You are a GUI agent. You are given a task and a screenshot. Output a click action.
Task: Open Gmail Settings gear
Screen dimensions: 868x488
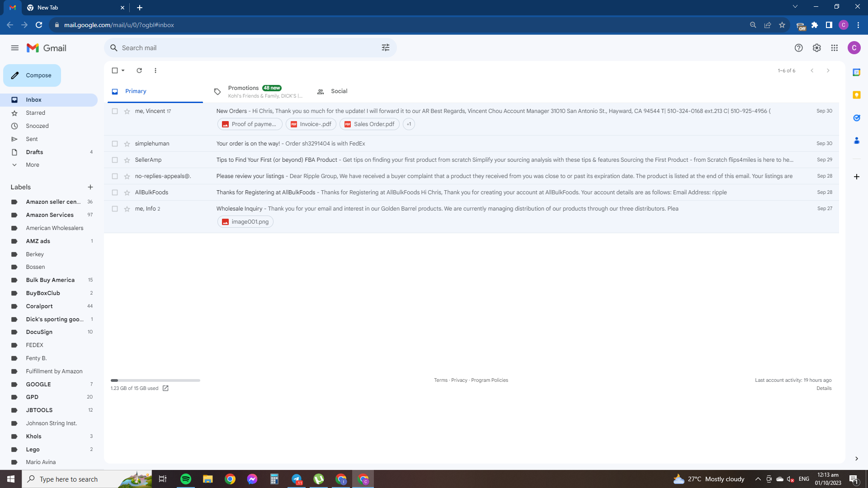click(x=816, y=48)
